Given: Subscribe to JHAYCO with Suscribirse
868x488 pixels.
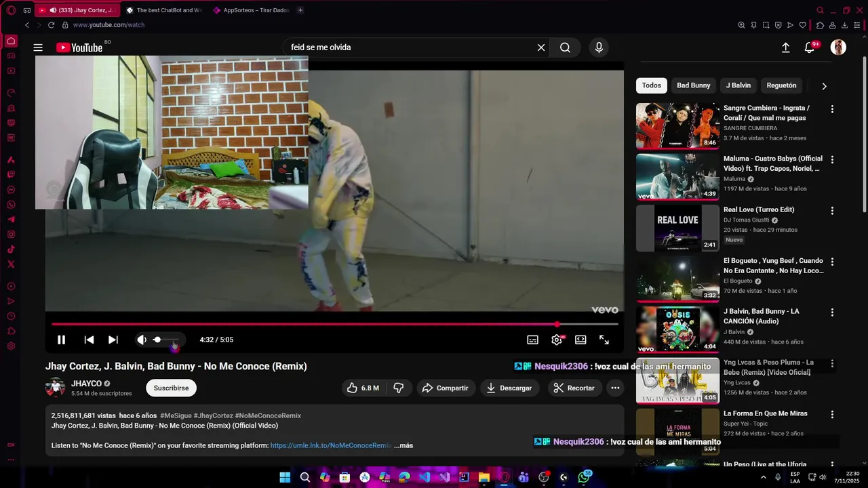Looking at the screenshot, I should [171, 388].
